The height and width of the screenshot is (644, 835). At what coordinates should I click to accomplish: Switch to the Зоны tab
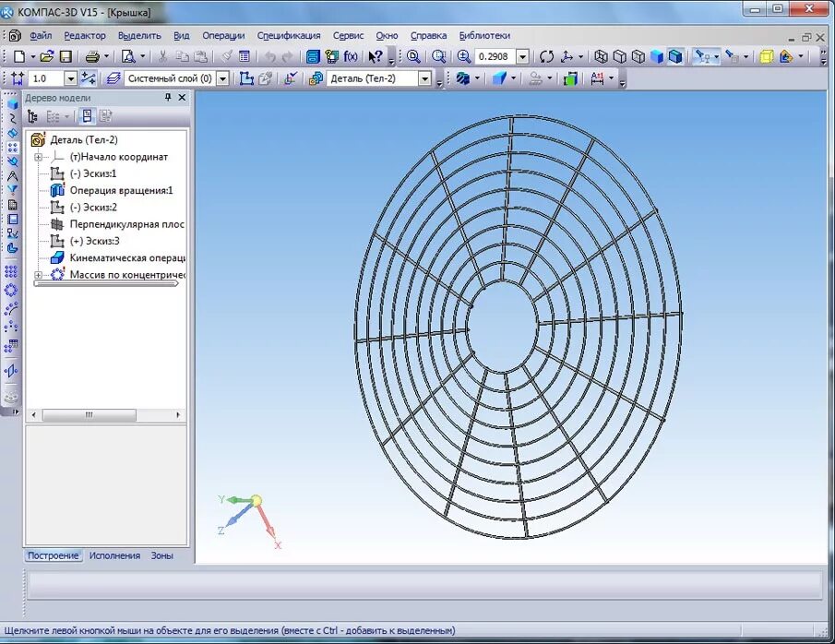(x=161, y=555)
